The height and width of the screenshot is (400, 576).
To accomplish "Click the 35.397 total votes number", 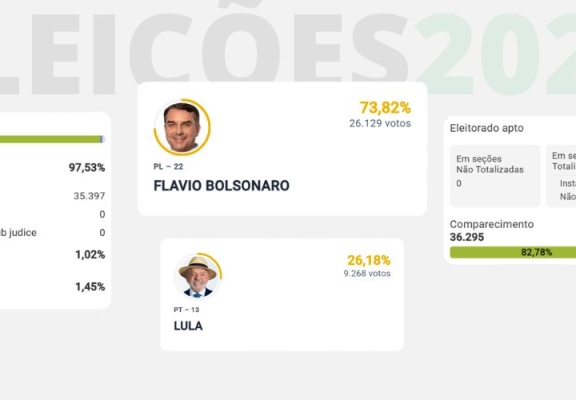I will (x=89, y=196).
